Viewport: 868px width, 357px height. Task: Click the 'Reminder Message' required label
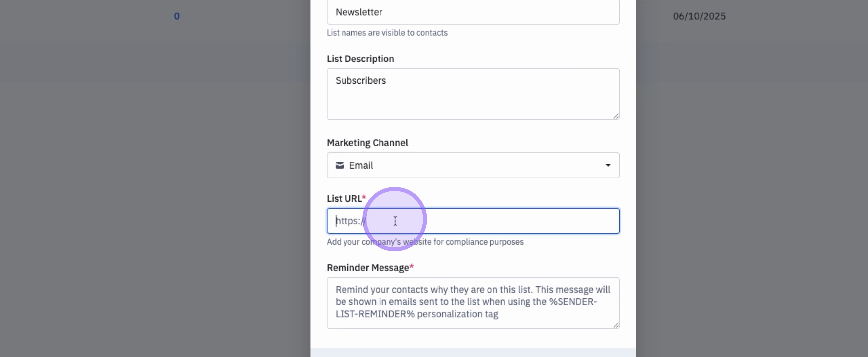pyautogui.click(x=368, y=268)
